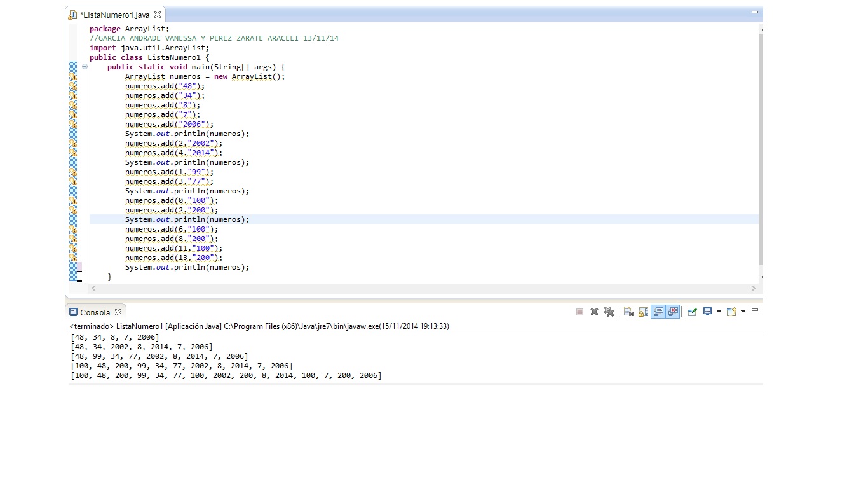Screen dimensions: 868x498
Task: Click warning marker beside numeros.add("2006")
Action: [73, 124]
